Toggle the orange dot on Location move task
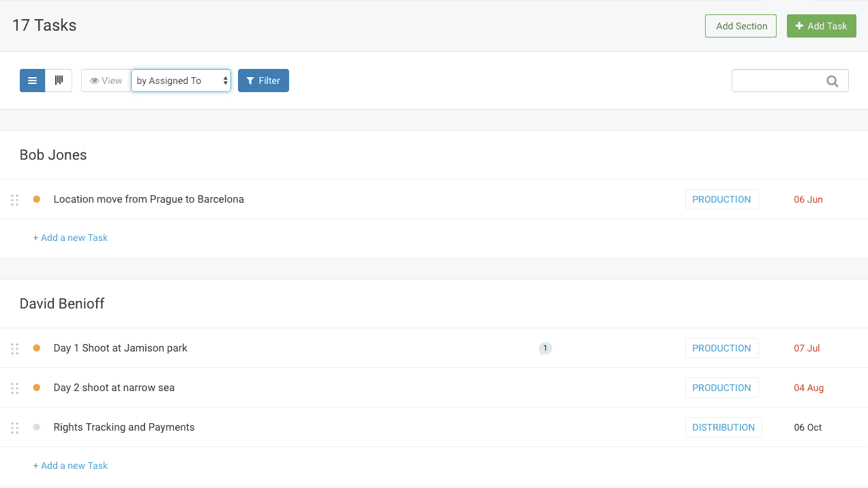868x488 pixels. [36, 199]
